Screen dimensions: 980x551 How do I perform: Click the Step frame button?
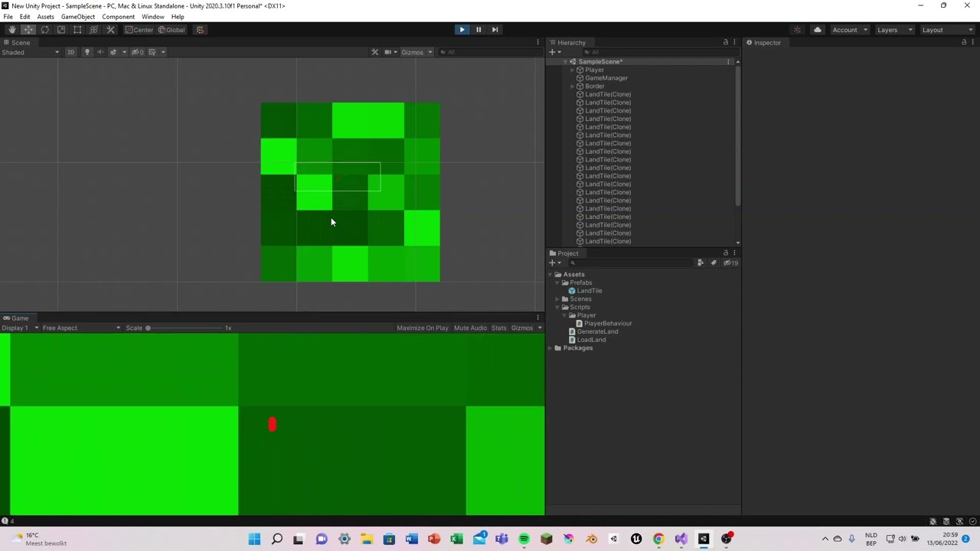tap(495, 29)
